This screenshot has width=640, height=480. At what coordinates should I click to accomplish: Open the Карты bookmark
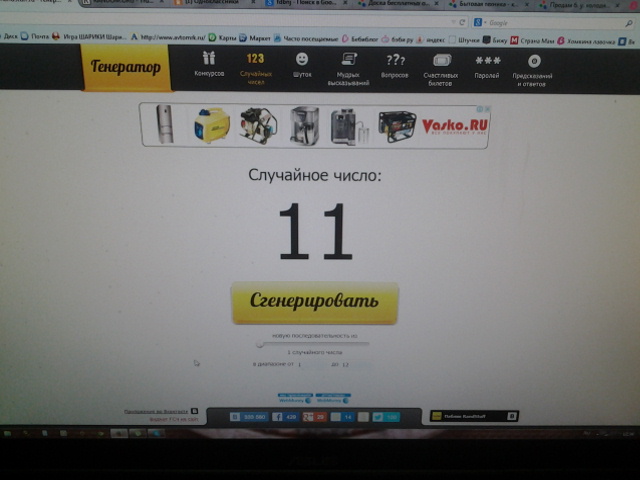(222, 38)
